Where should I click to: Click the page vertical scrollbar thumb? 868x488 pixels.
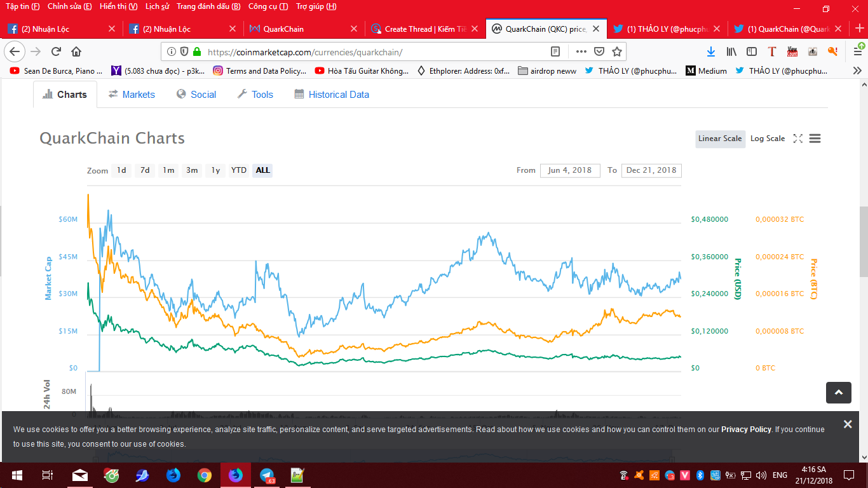coord(864,241)
